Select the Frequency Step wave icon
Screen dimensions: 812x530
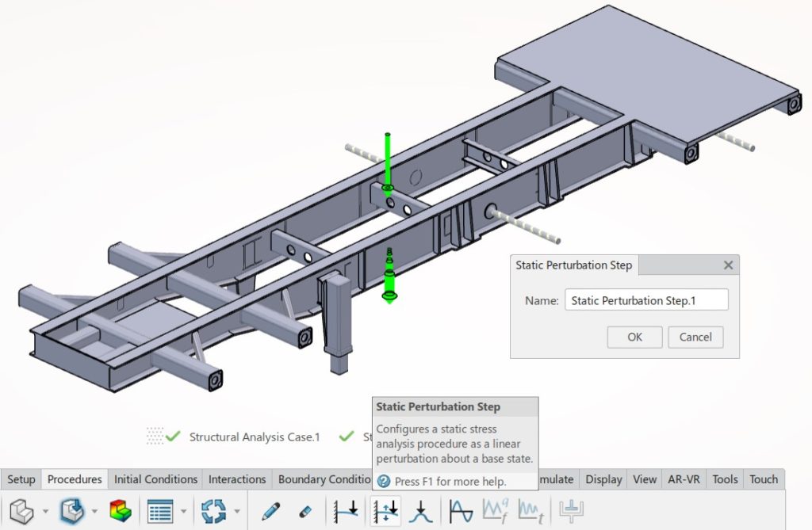[x=462, y=511]
